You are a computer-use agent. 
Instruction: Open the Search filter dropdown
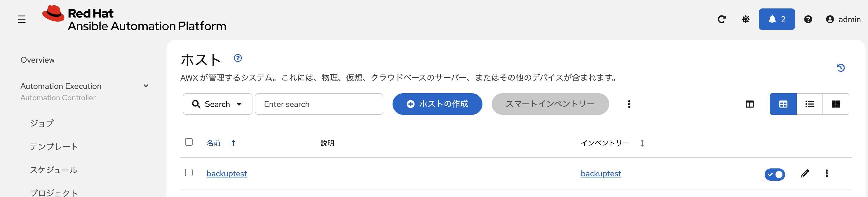coord(217,104)
